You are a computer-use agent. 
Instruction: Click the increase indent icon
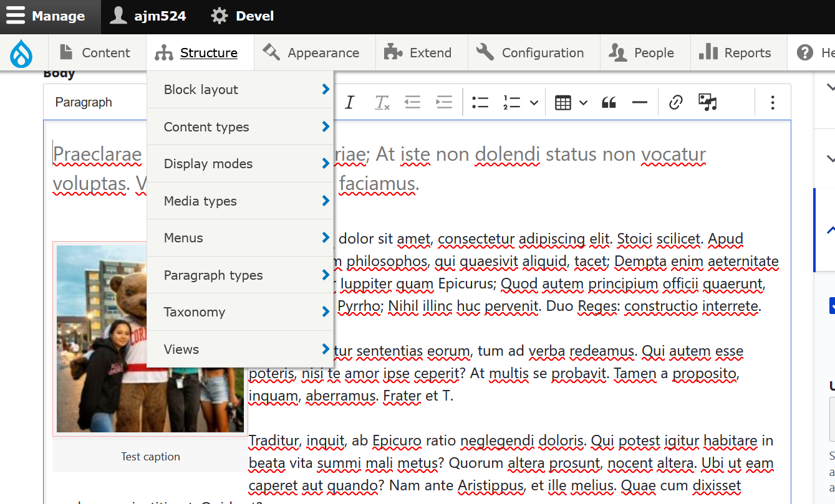click(444, 102)
